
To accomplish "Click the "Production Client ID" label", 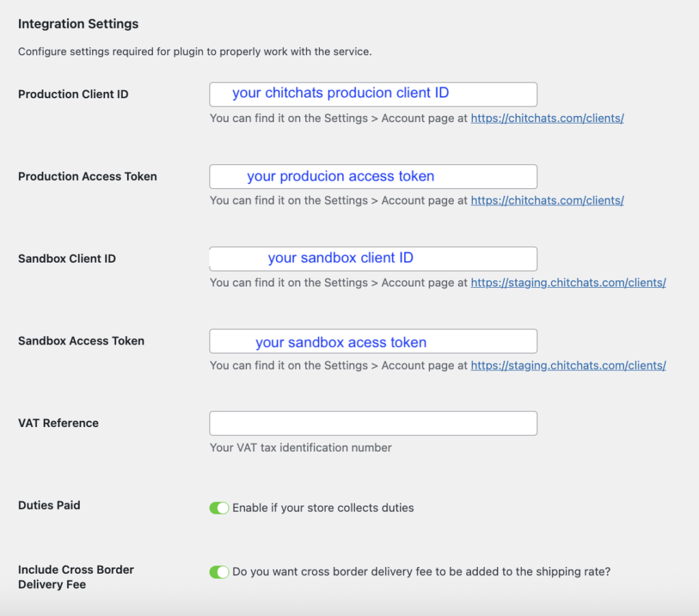I will (73, 94).
